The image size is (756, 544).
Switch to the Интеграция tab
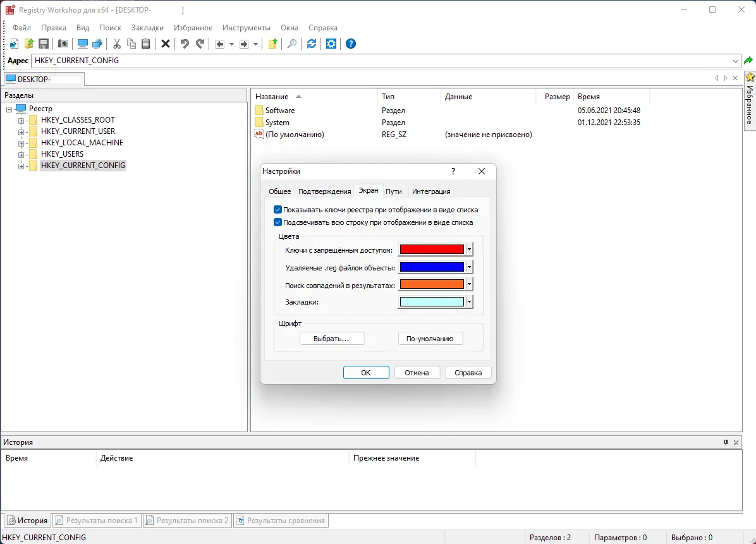431,191
